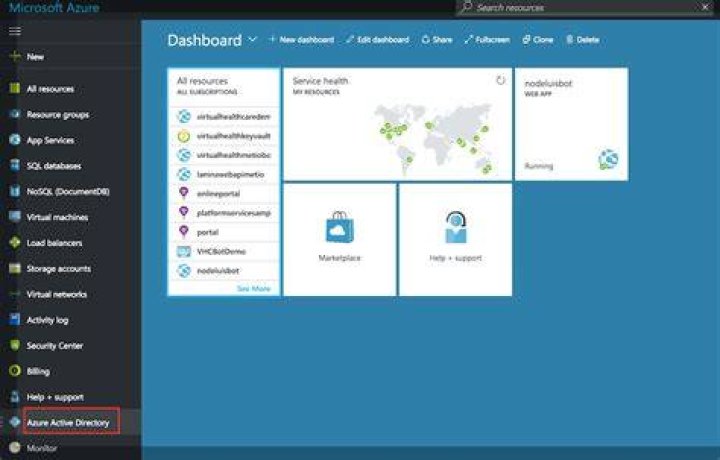Select the Virtual machines monitor icon
Viewport: 720px width, 460px height.
[x=15, y=217]
